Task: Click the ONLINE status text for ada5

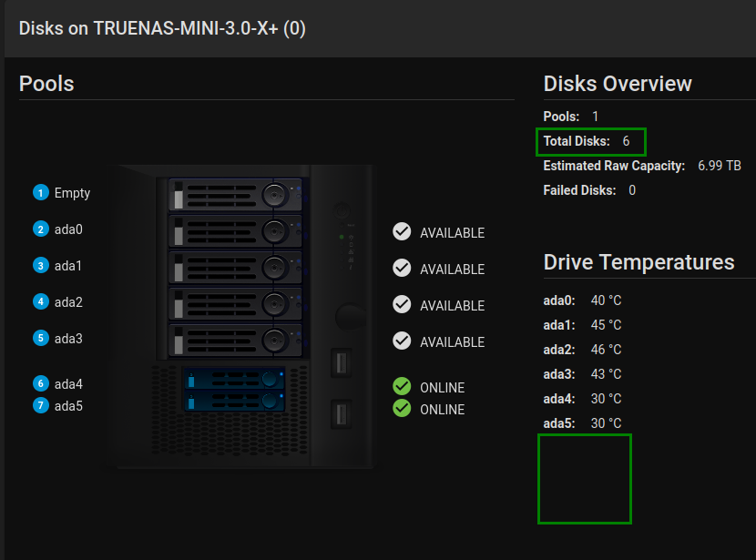Action: [x=442, y=410]
